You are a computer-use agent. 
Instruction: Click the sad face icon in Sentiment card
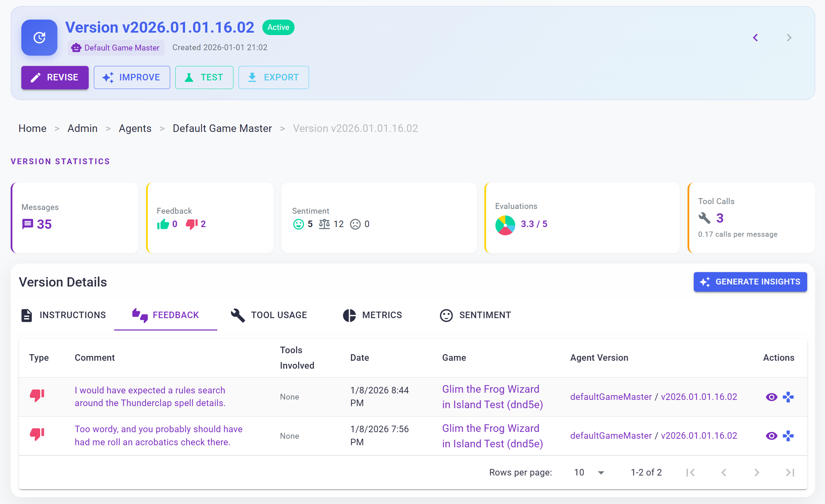coord(356,224)
